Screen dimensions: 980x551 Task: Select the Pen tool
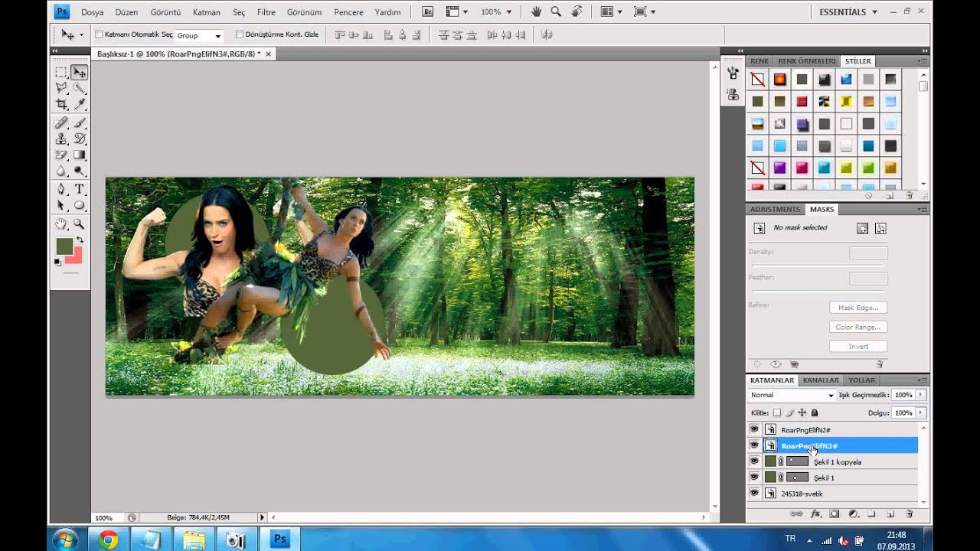coord(61,189)
